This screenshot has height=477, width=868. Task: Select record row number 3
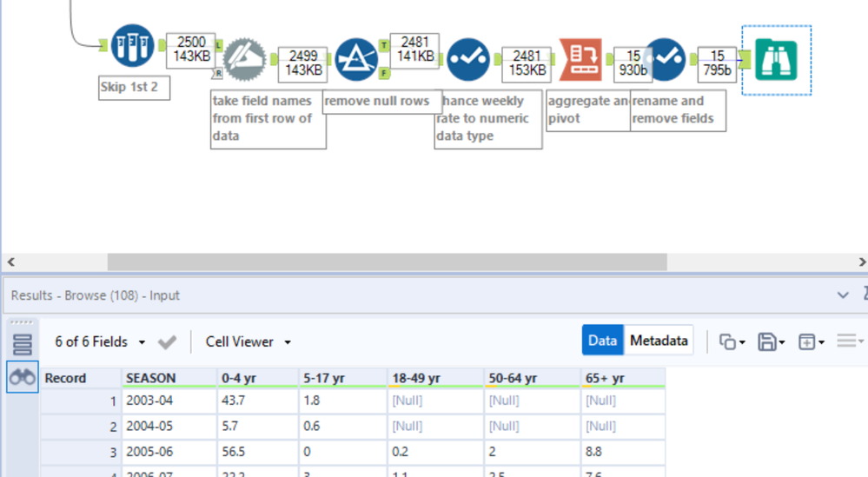click(81, 452)
